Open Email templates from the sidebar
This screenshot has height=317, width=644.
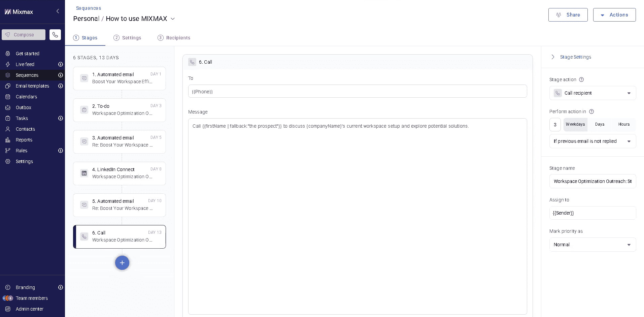click(32, 86)
